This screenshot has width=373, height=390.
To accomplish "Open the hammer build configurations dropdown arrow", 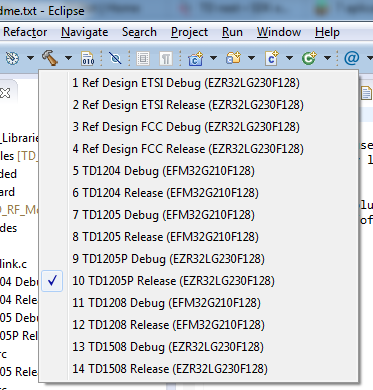I will [68, 58].
